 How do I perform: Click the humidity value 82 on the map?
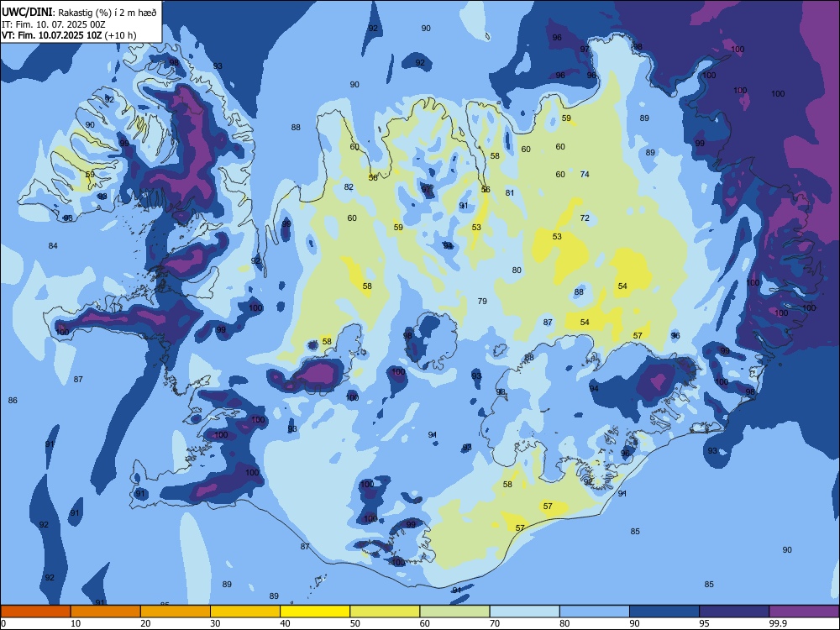349,187
